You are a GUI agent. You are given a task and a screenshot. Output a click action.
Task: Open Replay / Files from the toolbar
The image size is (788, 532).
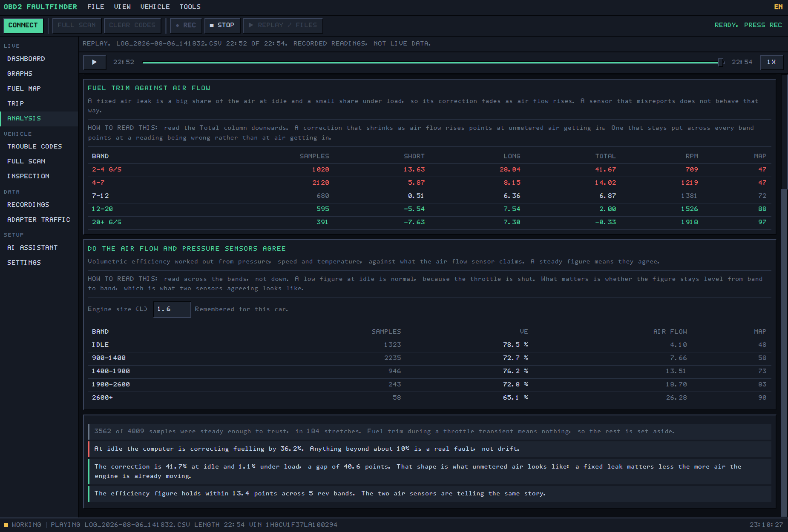283,25
